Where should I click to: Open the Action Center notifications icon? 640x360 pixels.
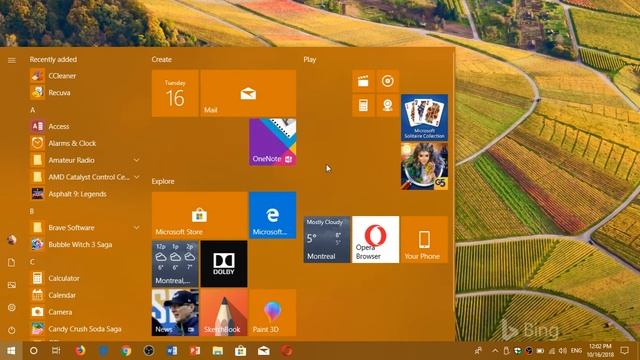coord(624,351)
